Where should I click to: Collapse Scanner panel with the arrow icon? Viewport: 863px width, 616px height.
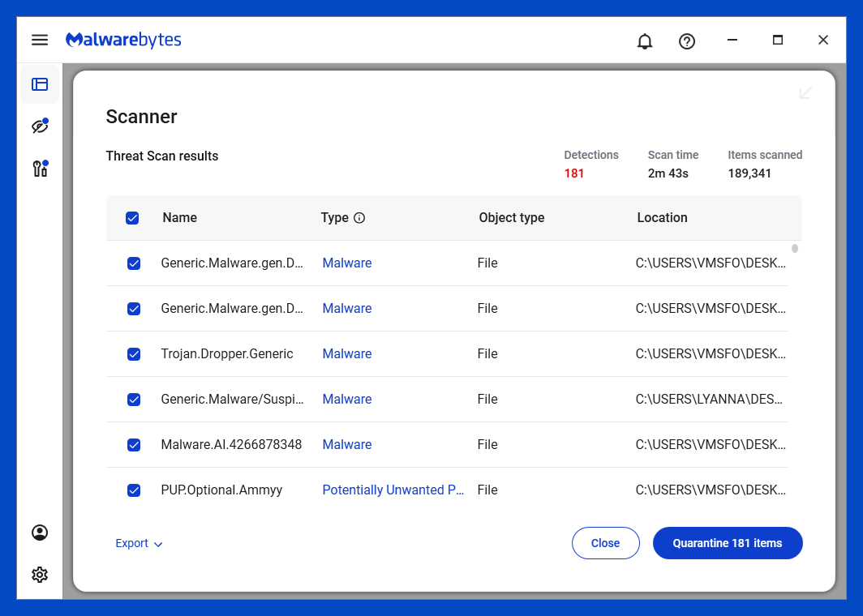(x=805, y=93)
